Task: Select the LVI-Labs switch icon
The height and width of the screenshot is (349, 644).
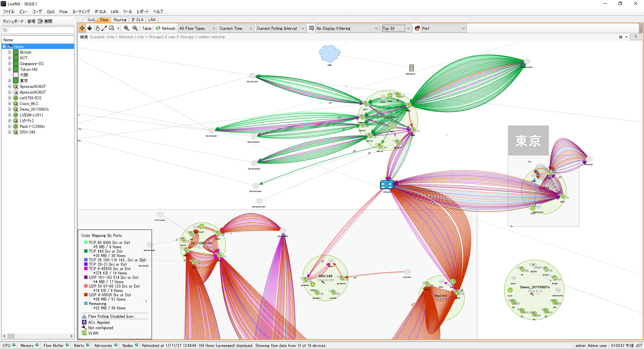Action: click(x=387, y=185)
